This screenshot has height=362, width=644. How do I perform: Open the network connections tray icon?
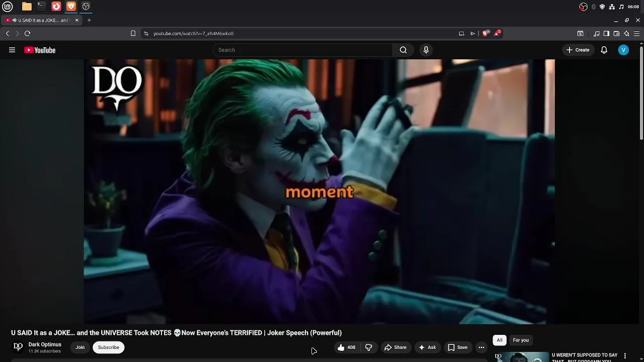click(612, 7)
